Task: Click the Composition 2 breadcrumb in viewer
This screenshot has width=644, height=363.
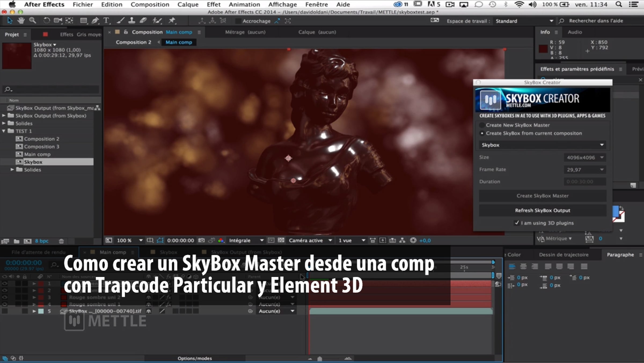Action: point(133,42)
